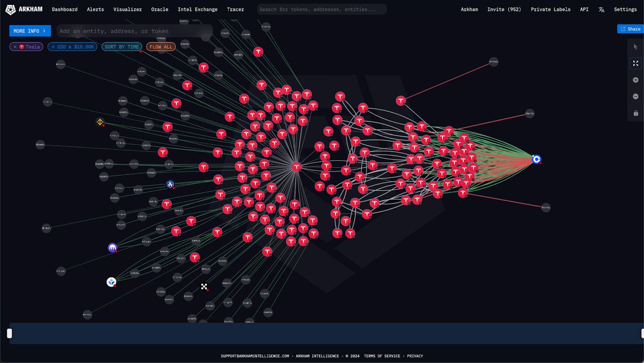
Task: Remove the USD ≥ $10.00K filter
Action: tap(53, 47)
